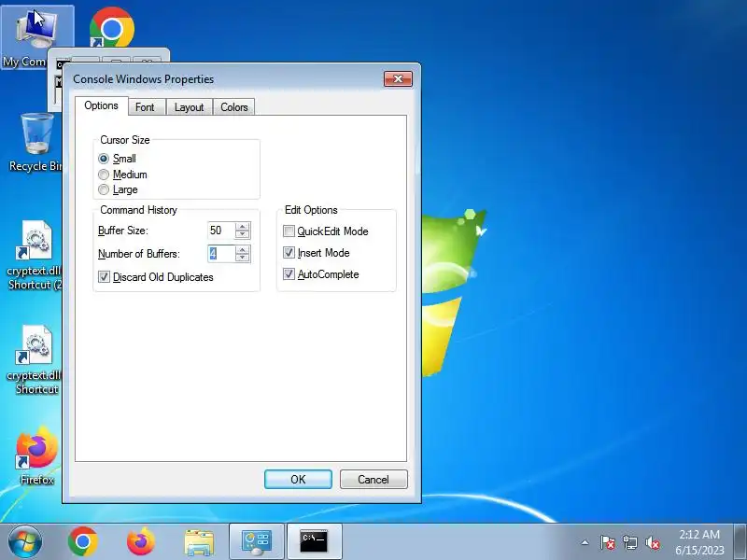Image resolution: width=747 pixels, height=560 pixels.
Task: Click the Buffer Size input field
Action: tap(221, 231)
